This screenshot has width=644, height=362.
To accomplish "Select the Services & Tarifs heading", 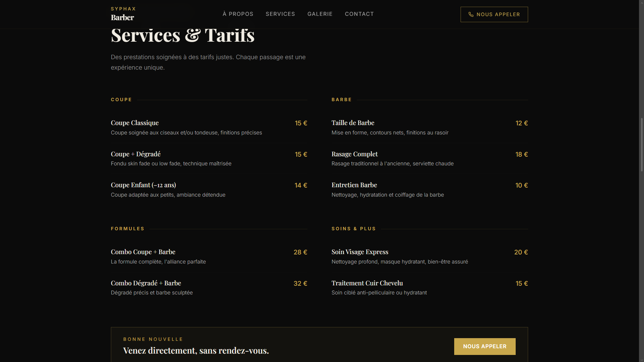I will [x=183, y=35].
